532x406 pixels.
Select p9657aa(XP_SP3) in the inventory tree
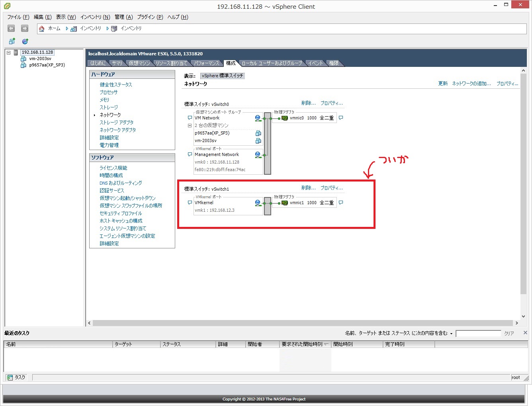[x=47, y=65]
